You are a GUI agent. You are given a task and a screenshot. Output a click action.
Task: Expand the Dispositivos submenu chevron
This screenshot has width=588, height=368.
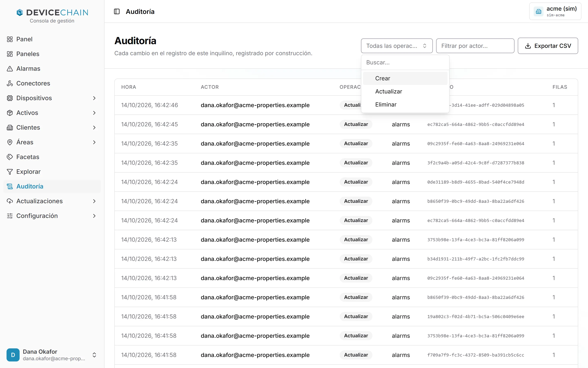pos(94,98)
